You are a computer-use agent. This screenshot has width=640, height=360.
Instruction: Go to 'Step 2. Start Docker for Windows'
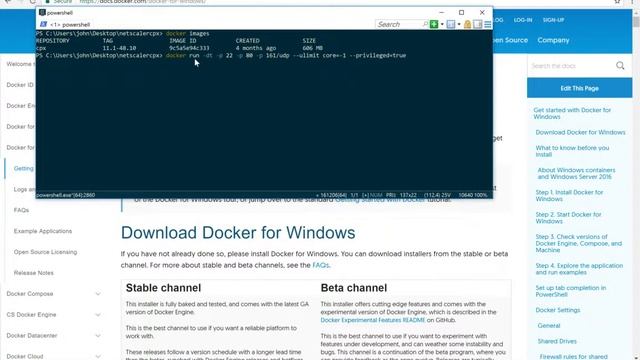pyautogui.click(x=568, y=218)
